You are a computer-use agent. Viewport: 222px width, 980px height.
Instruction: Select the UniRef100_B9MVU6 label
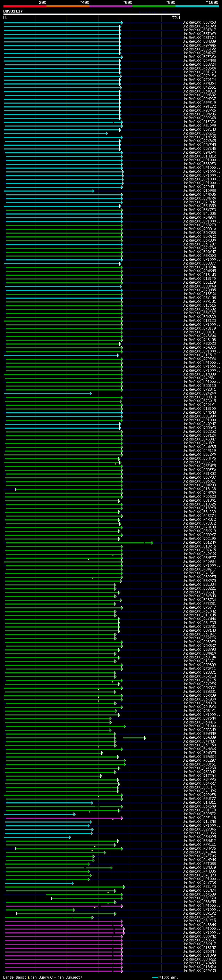coord(199,114)
